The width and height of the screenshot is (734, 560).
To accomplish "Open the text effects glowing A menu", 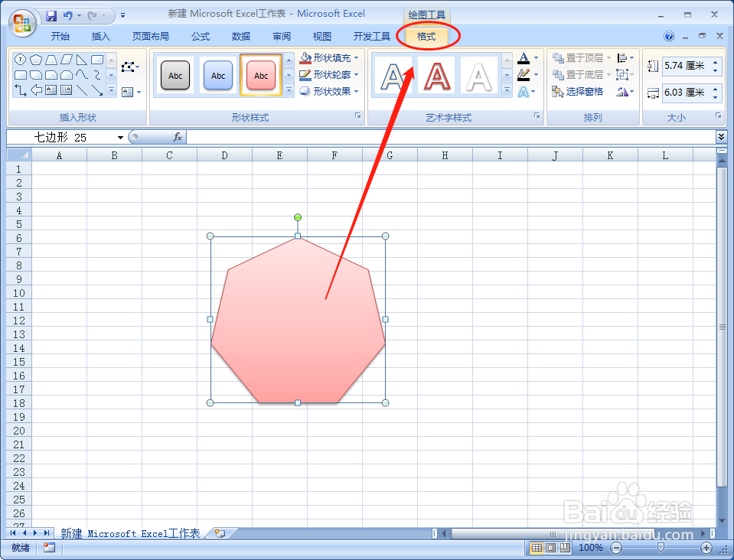I will click(526, 92).
